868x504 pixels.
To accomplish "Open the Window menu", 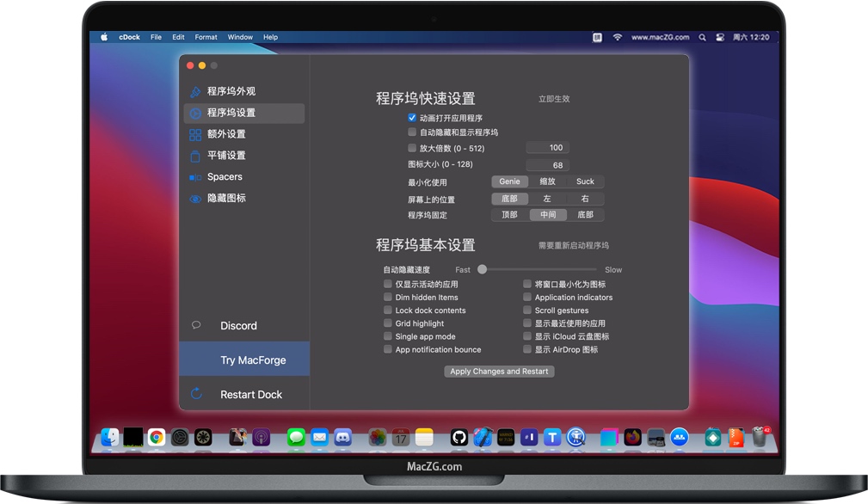I will (240, 37).
